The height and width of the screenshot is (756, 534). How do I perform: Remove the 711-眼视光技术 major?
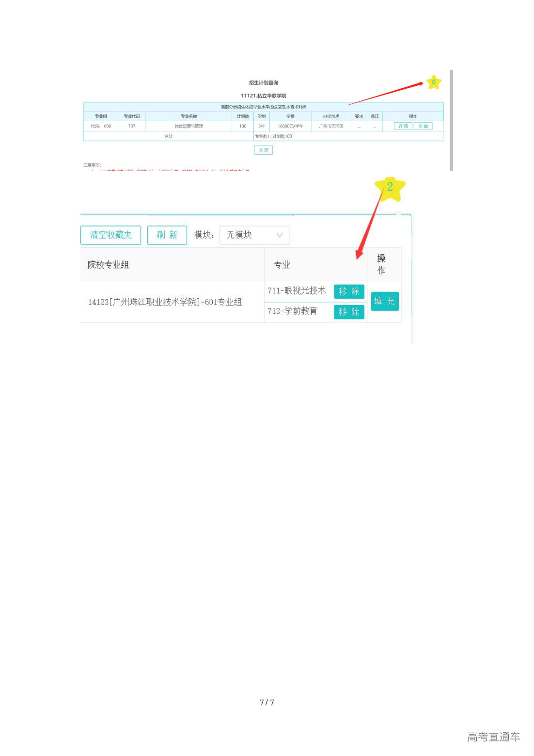[348, 291]
